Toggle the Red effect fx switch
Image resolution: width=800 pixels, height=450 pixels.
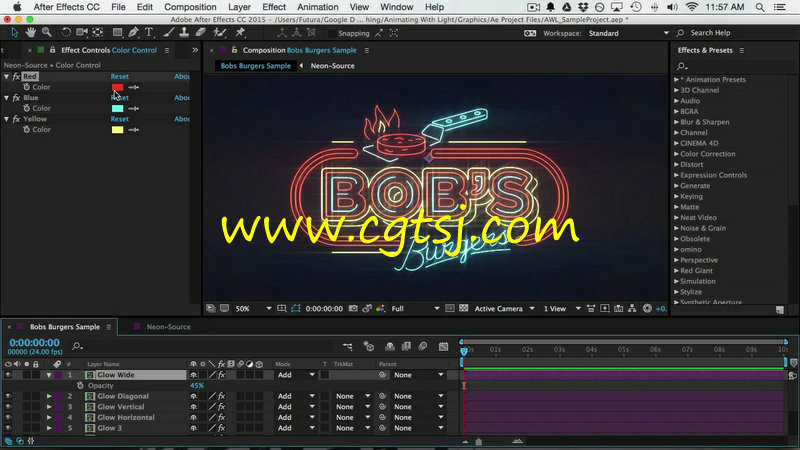pos(16,77)
